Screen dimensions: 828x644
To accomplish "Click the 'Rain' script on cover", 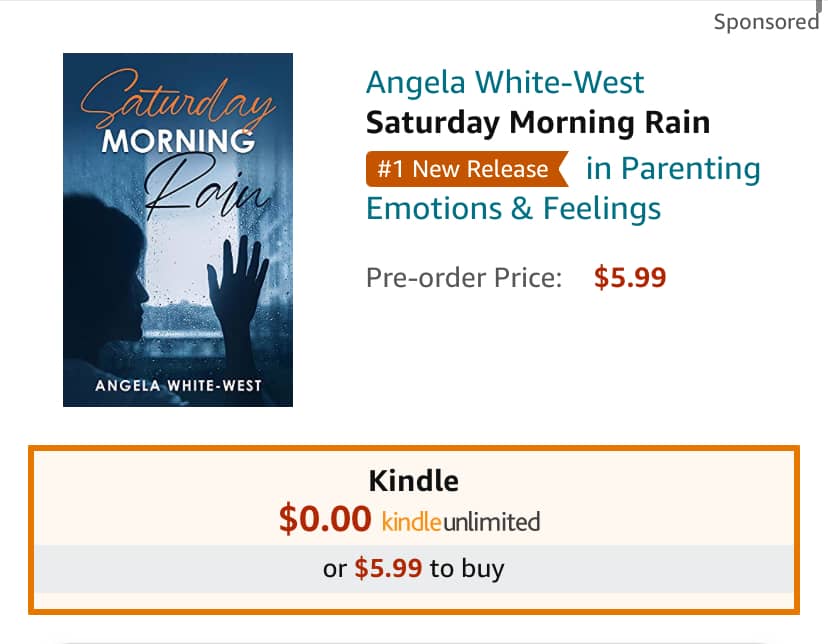I will click(x=206, y=186).
